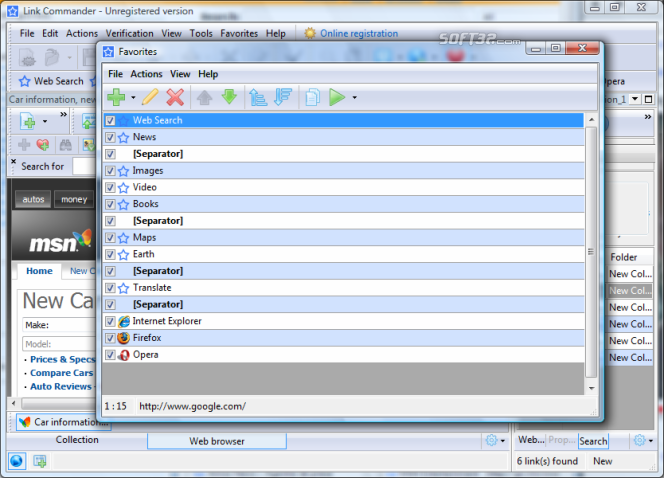664x478 pixels.
Task: Open the File menu in Favorites window
Action: point(115,74)
